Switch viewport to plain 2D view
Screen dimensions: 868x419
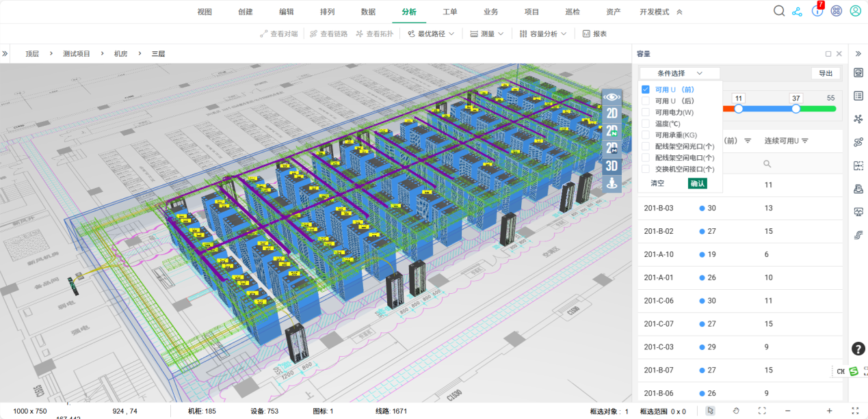pyautogui.click(x=612, y=113)
